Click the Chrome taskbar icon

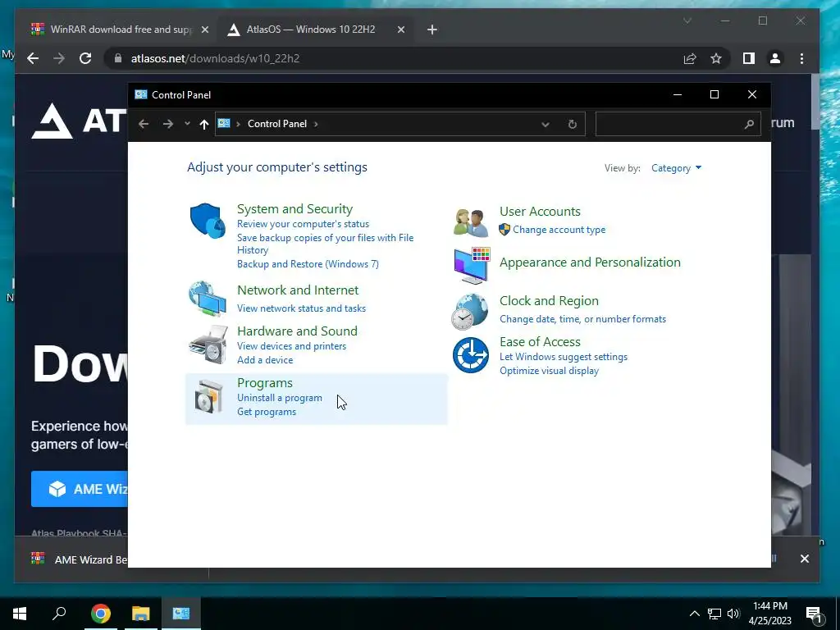[100, 614]
